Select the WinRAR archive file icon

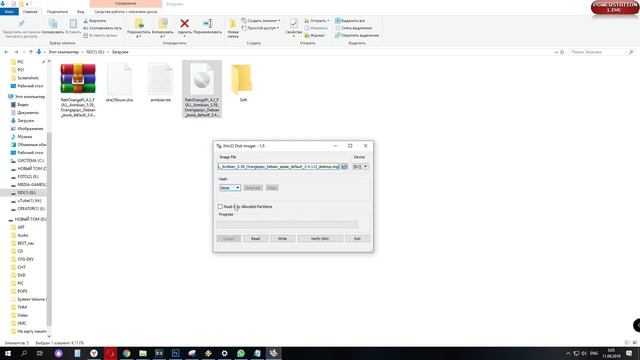(78, 78)
